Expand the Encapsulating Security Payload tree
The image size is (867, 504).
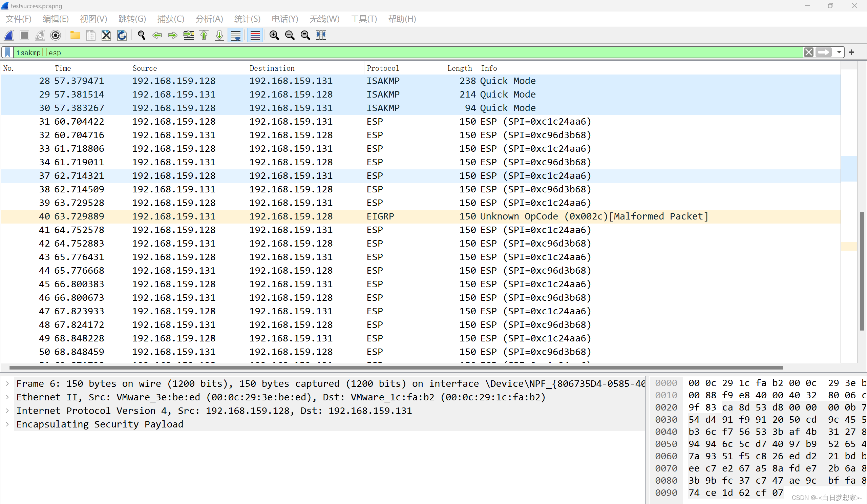tap(7, 424)
